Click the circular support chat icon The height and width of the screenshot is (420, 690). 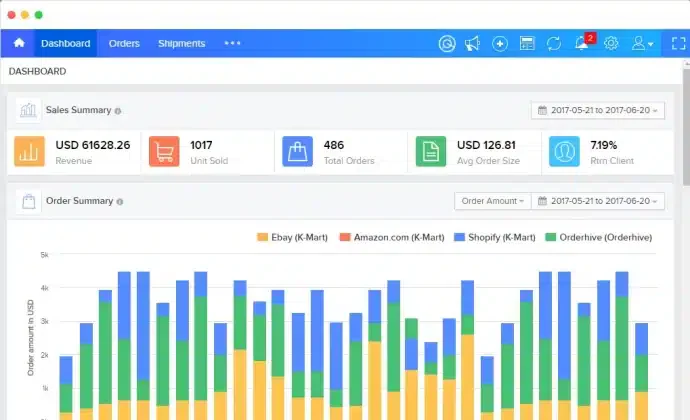(x=447, y=44)
